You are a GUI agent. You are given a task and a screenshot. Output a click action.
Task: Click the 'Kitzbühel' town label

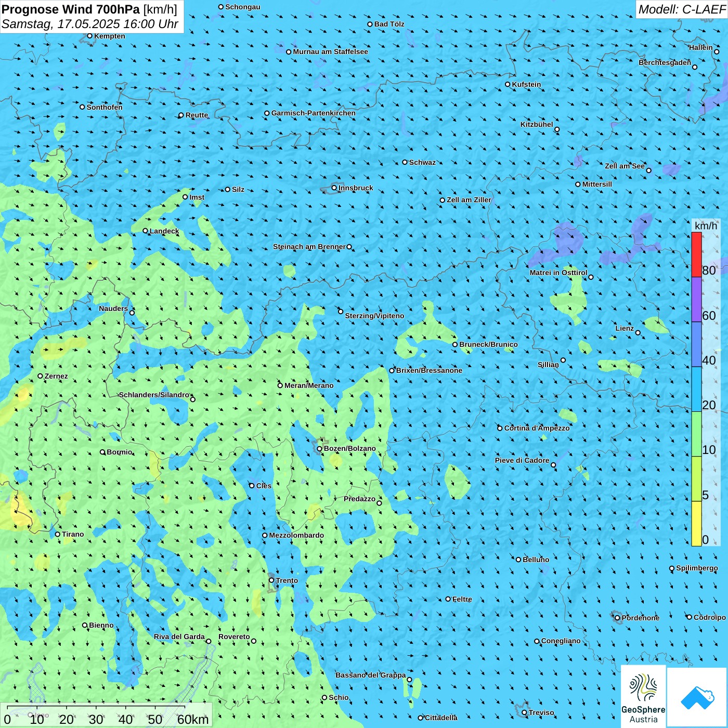[537, 124]
